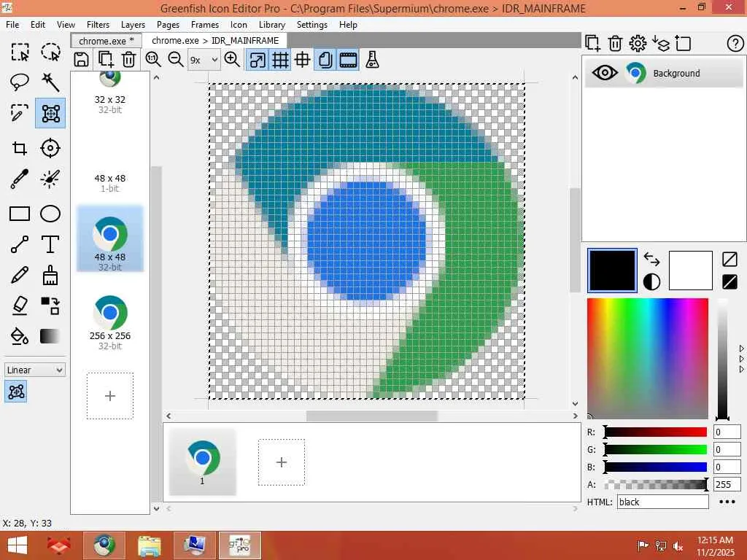
Task: Choose the ellipse shape tool
Action: 50,214
